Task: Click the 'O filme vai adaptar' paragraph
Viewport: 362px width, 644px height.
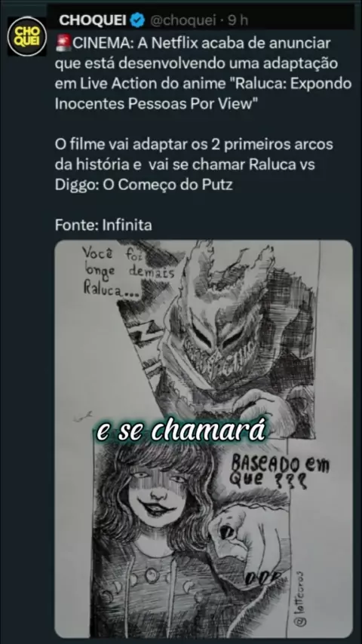Action: (194, 164)
